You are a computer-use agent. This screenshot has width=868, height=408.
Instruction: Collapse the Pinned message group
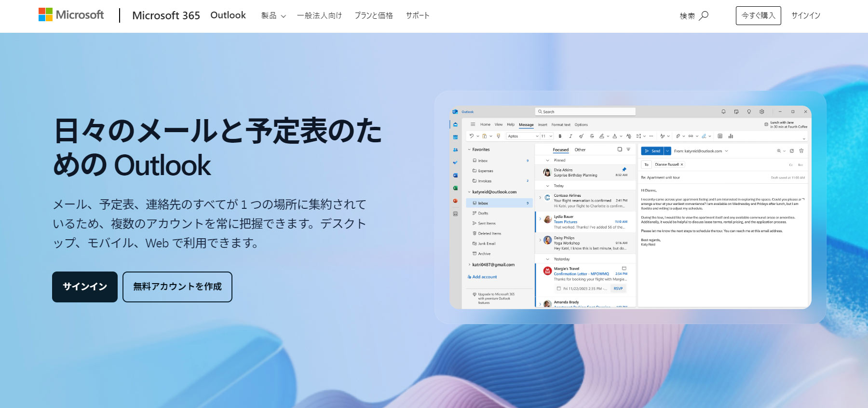click(x=547, y=160)
